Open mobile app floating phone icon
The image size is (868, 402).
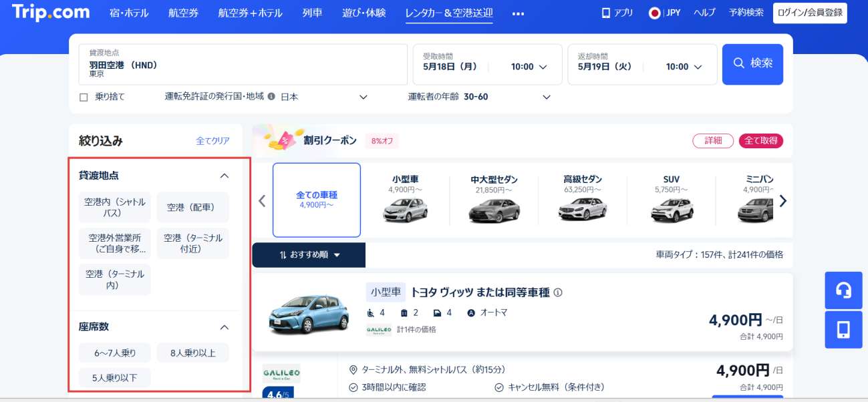[843, 330]
